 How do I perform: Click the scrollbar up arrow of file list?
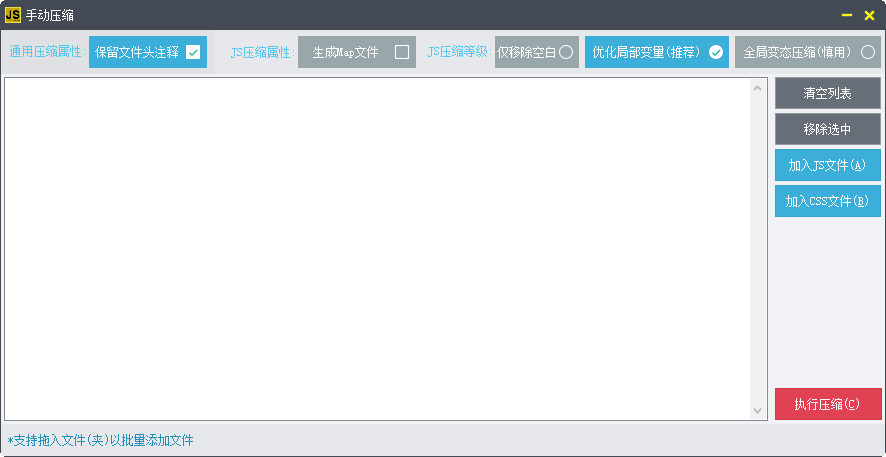758,88
